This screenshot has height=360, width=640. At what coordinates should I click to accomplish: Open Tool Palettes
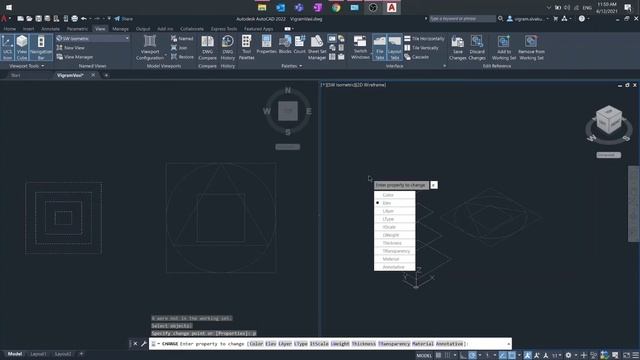(247, 47)
